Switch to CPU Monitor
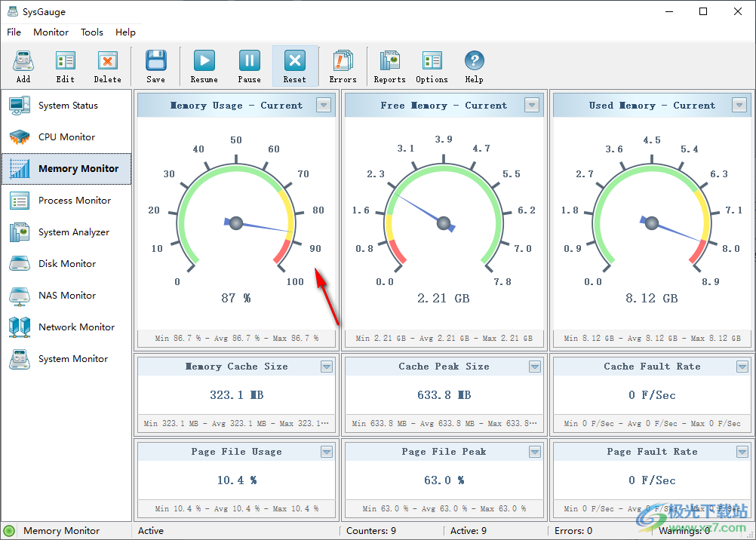Image resolution: width=756 pixels, height=540 pixels. (66, 137)
